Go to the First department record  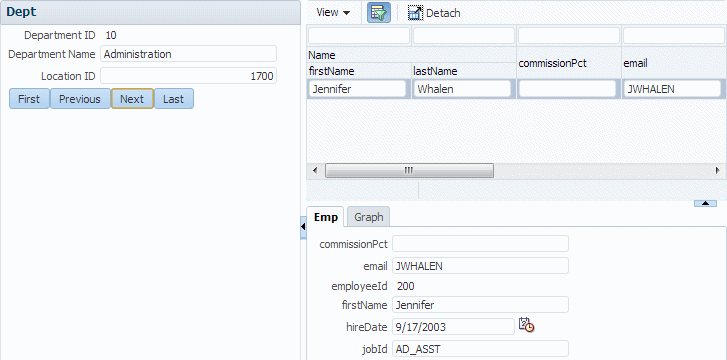29,99
